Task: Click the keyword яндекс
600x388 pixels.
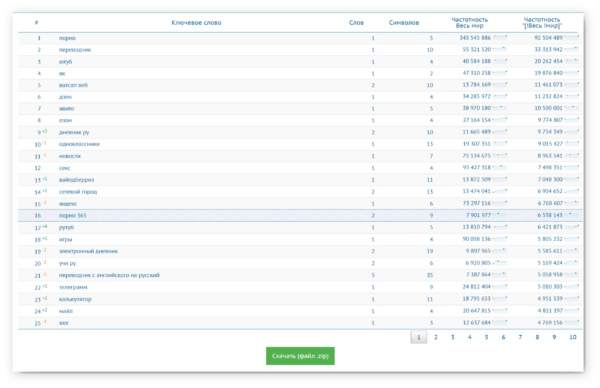Action: [x=68, y=204]
